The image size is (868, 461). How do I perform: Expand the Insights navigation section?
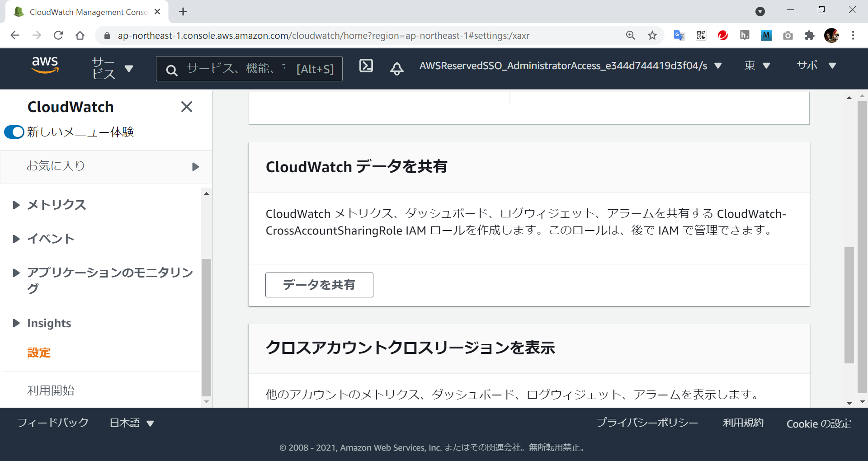pyautogui.click(x=16, y=323)
